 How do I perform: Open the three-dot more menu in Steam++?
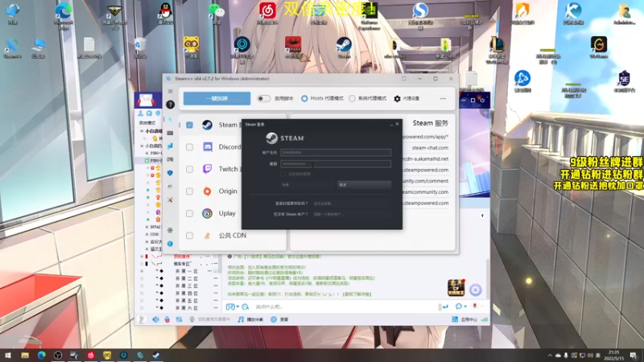point(443,98)
